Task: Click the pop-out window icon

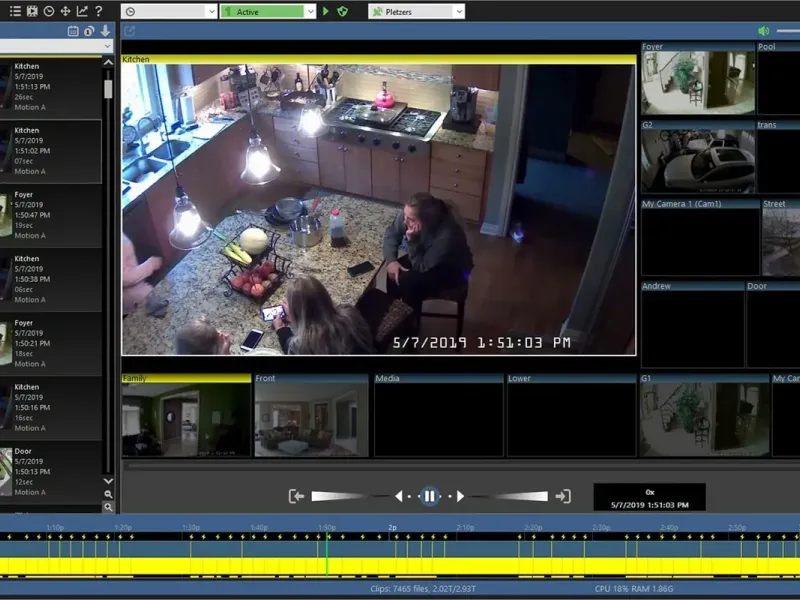Action: (x=130, y=31)
